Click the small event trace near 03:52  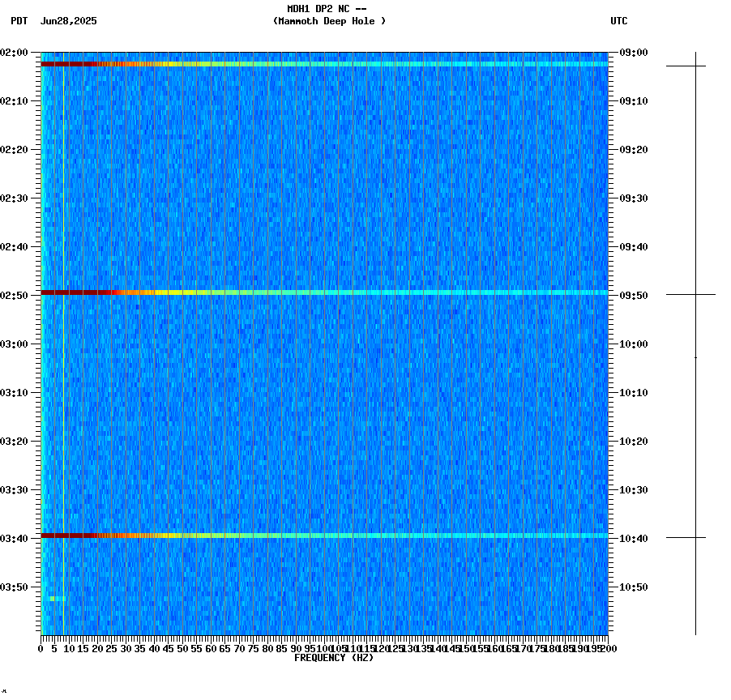pos(55,597)
